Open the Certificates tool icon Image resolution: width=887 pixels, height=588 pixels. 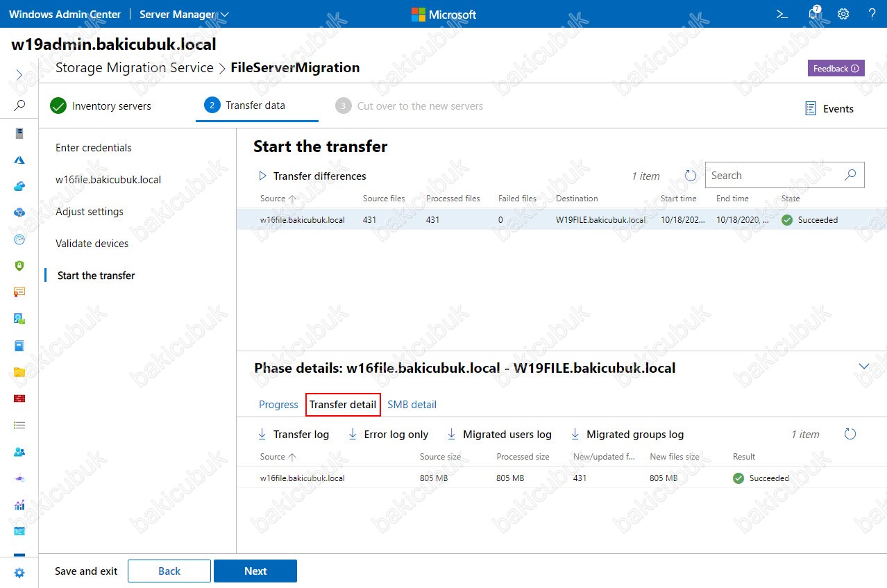click(19, 292)
